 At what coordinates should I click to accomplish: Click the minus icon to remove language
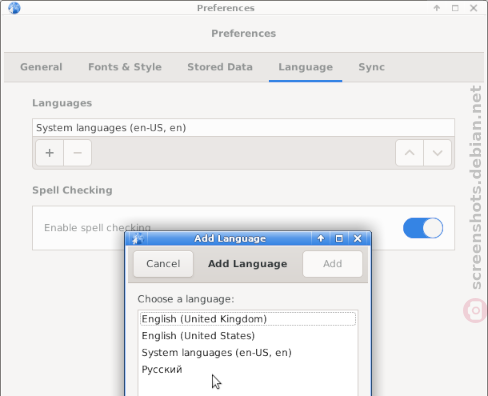(77, 153)
